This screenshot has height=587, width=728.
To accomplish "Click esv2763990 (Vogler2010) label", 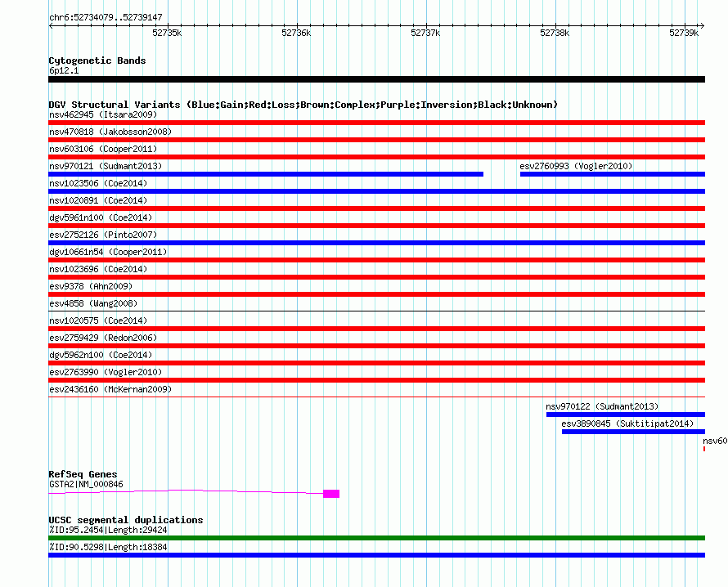I will pos(106,372).
